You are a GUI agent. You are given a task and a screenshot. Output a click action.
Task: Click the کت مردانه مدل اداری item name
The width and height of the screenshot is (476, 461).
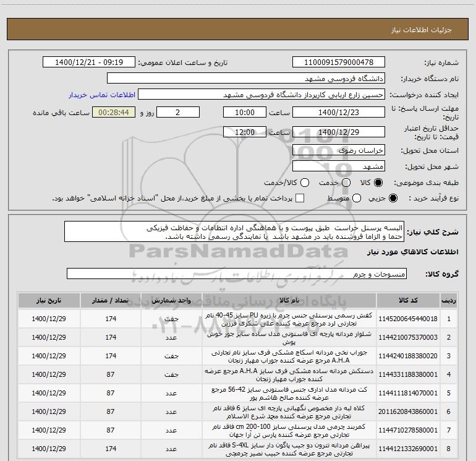[289, 393]
